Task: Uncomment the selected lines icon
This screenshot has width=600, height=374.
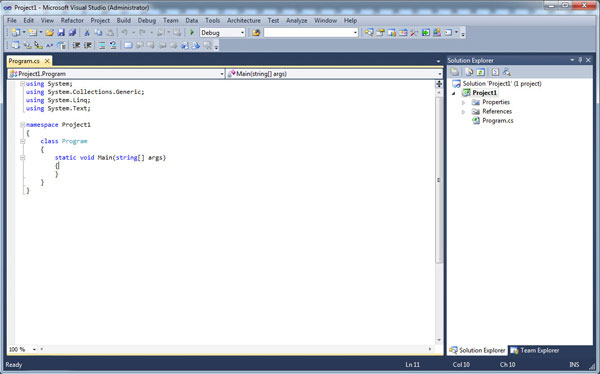Action: click(113, 45)
